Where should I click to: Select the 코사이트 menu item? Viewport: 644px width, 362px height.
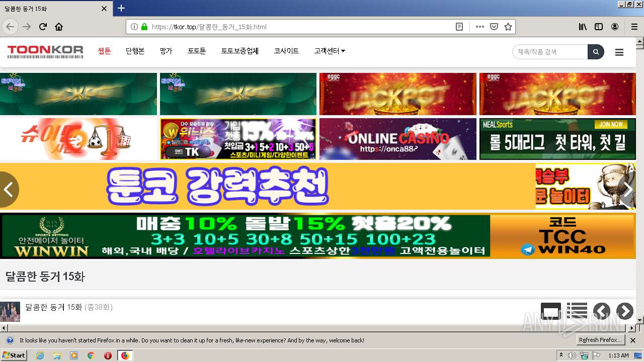click(286, 51)
